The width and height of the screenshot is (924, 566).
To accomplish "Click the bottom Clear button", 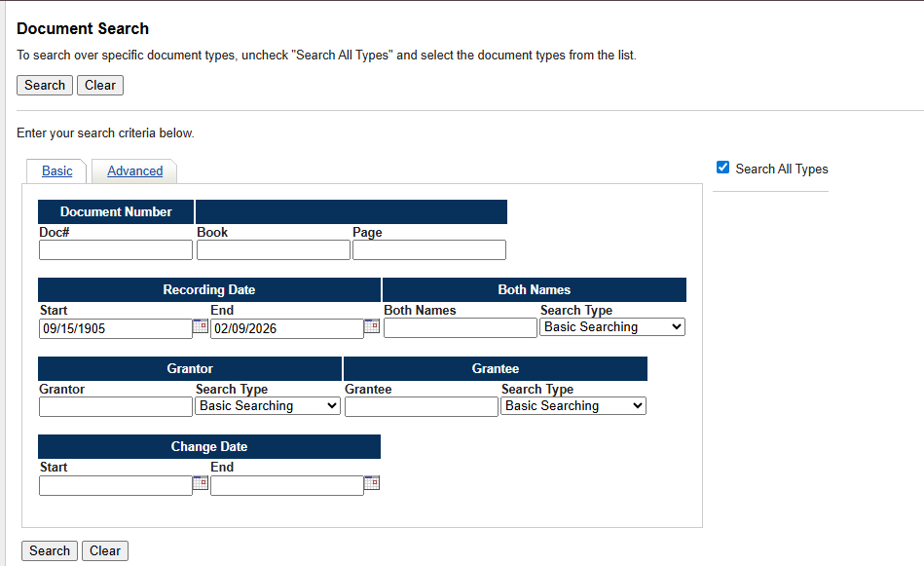I will 105,550.
